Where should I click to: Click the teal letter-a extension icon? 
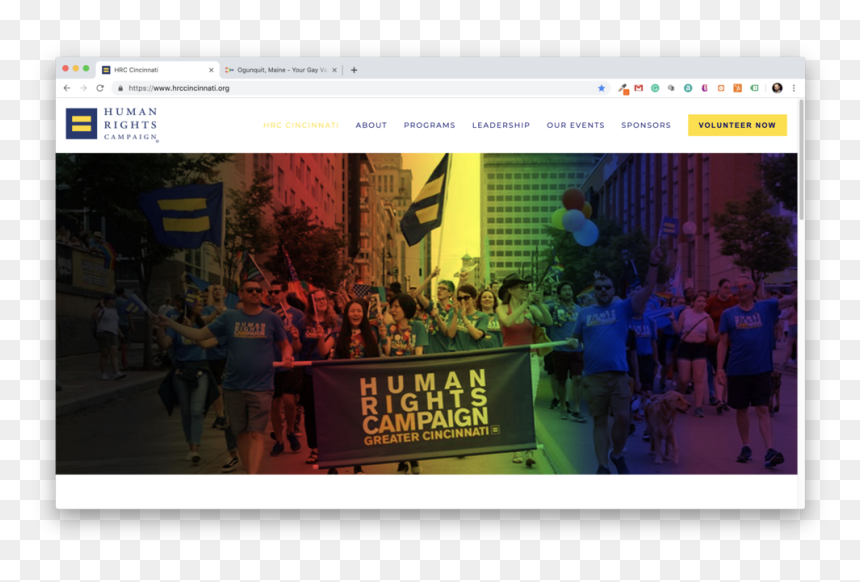coord(688,88)
